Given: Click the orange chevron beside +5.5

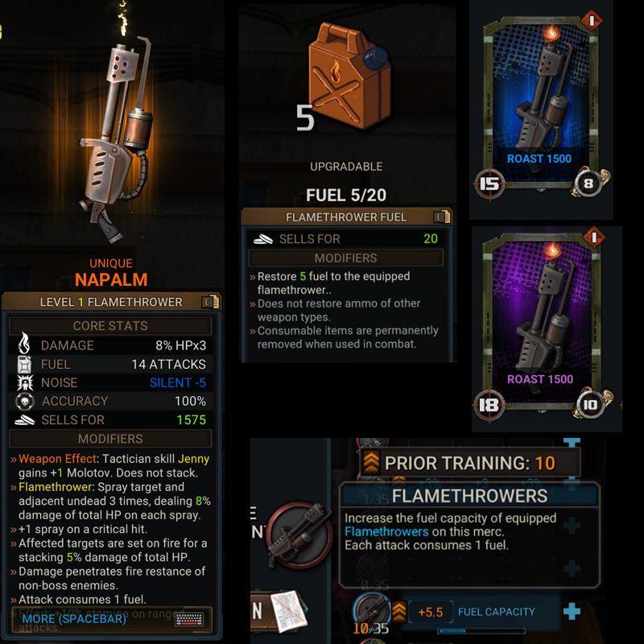Looking at the screenshot, I should click(x=398, y=612).
